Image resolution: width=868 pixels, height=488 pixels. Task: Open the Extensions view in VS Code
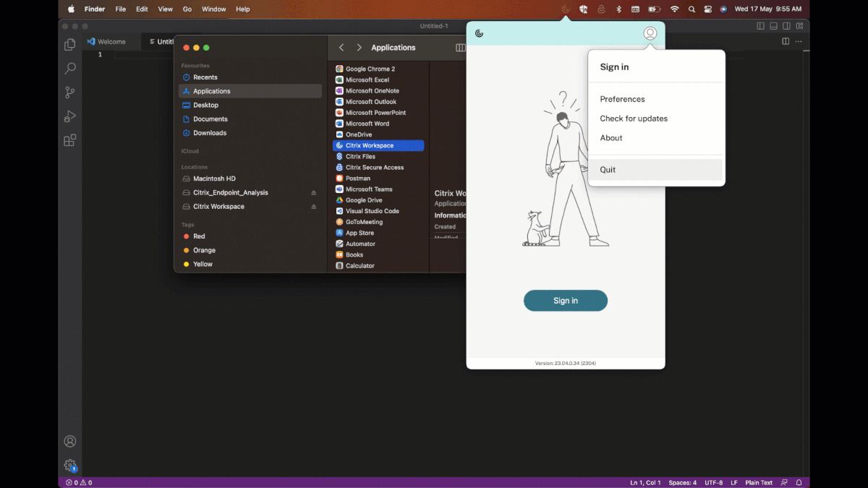click(69, 140)
